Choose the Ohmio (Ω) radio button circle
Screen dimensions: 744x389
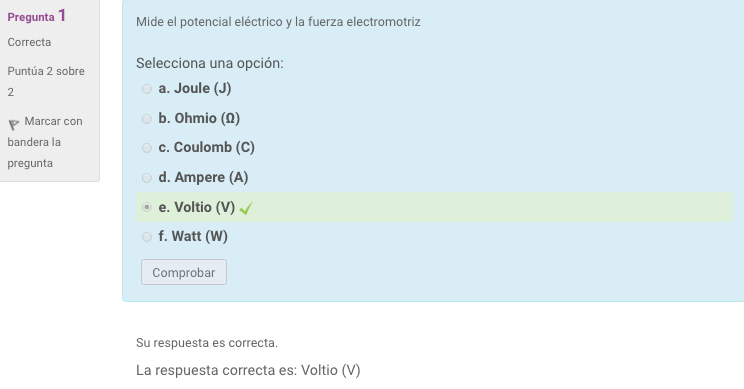coord(147,119)
